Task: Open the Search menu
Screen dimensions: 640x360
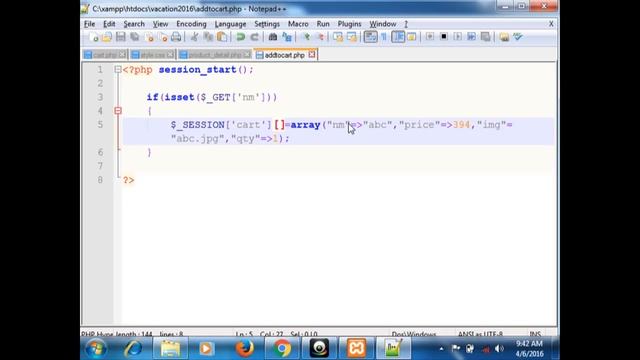Action: coord(134,24)
